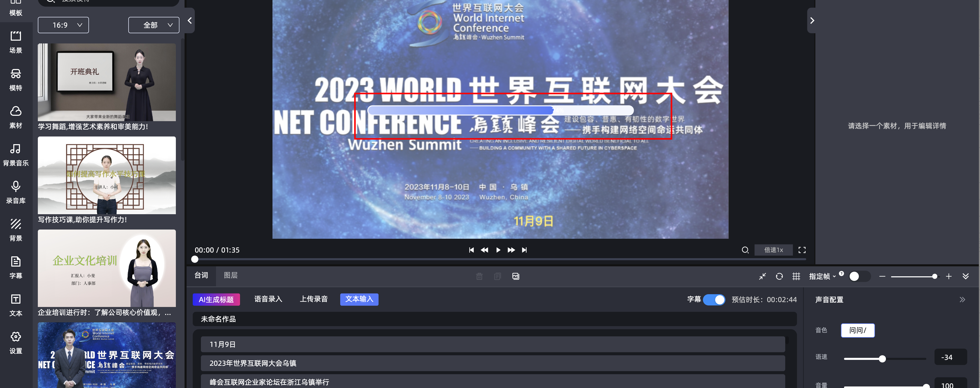Switch to the 台词 tab
The image size is (980, 388).
point(201,275)
